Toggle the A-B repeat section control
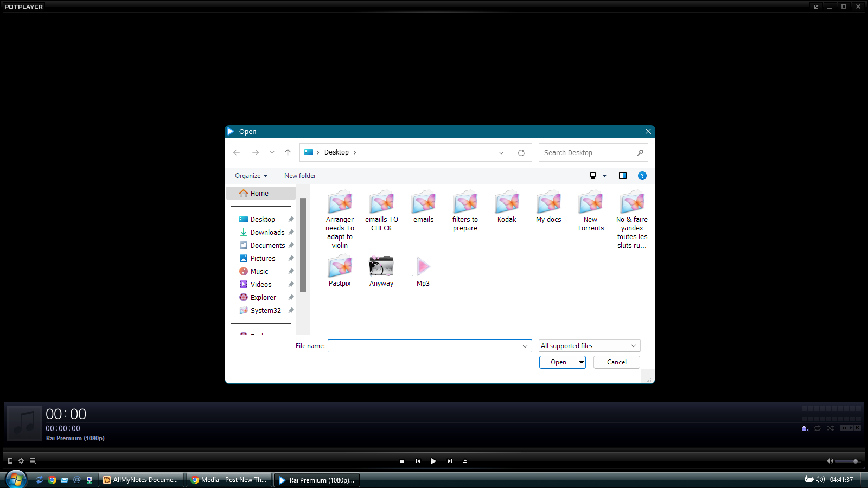This screenshot has height=488, width=868. (x=851, y=428)
